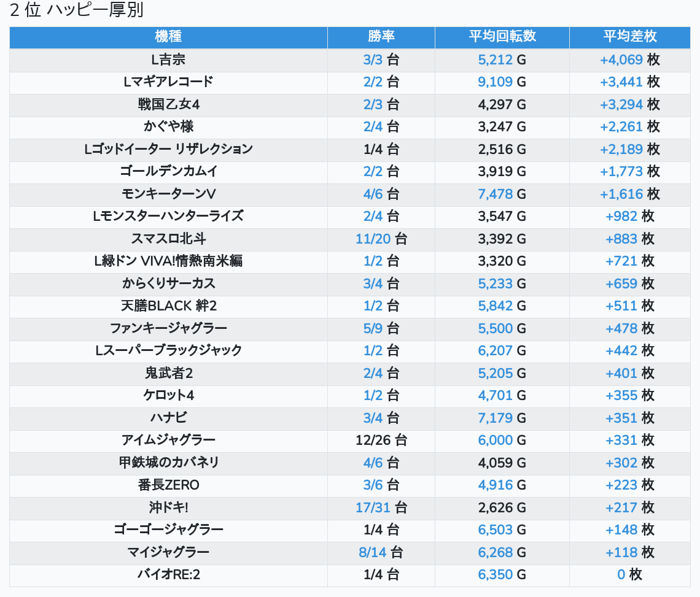
Task: Select the 9,109 G average spins
Action: [502, 82]
